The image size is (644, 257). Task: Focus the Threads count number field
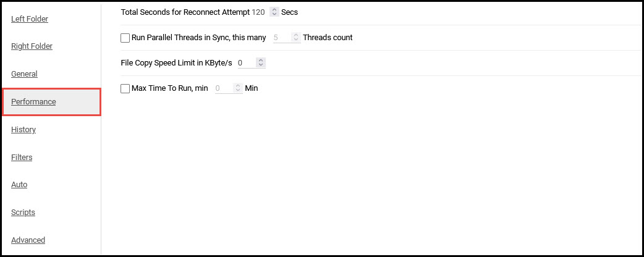(x=282, y=38)
